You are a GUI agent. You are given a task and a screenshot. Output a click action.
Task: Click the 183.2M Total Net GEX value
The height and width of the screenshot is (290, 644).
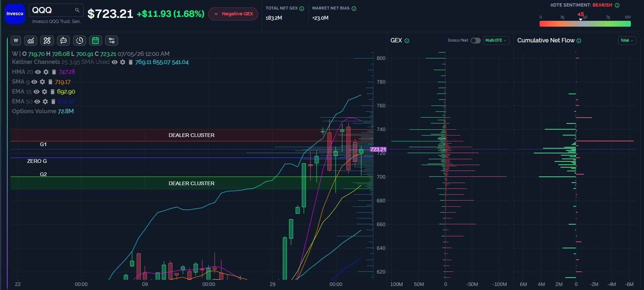[x=274, y=18]
